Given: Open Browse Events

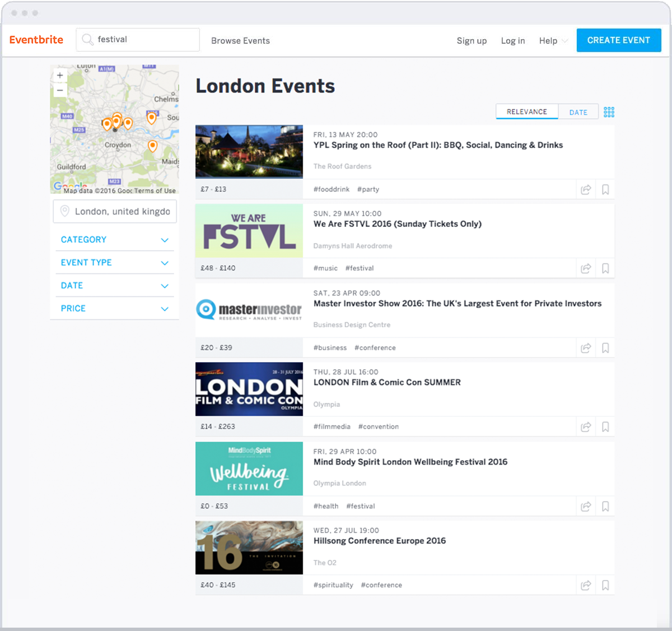Looking at the screenshot, I should [x=240, y=40].
